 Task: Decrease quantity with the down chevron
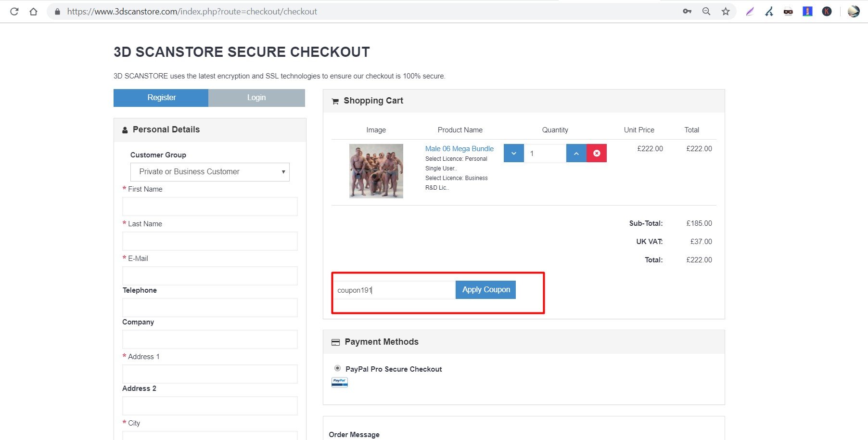click(x=514, y=153)
